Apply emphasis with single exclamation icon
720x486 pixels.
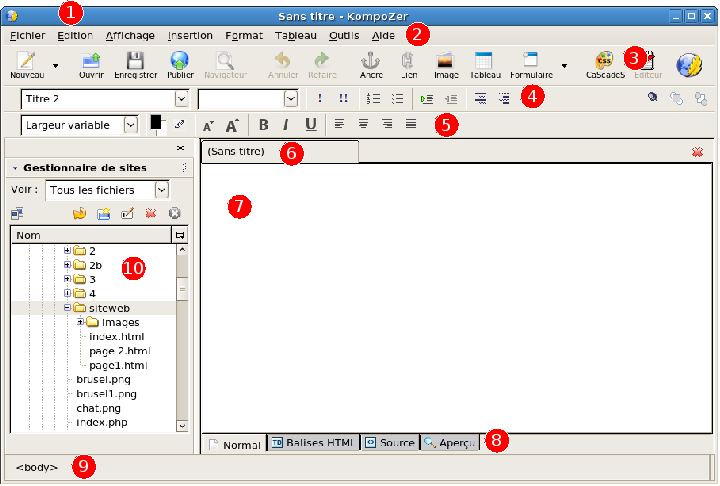[x=320, y=98]
